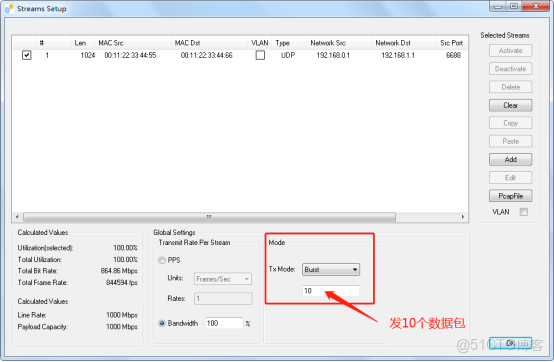Open the PcapFile button
The height and width of the screenshot is (362, 554).
pyautogui.click(x=510, y=196)
